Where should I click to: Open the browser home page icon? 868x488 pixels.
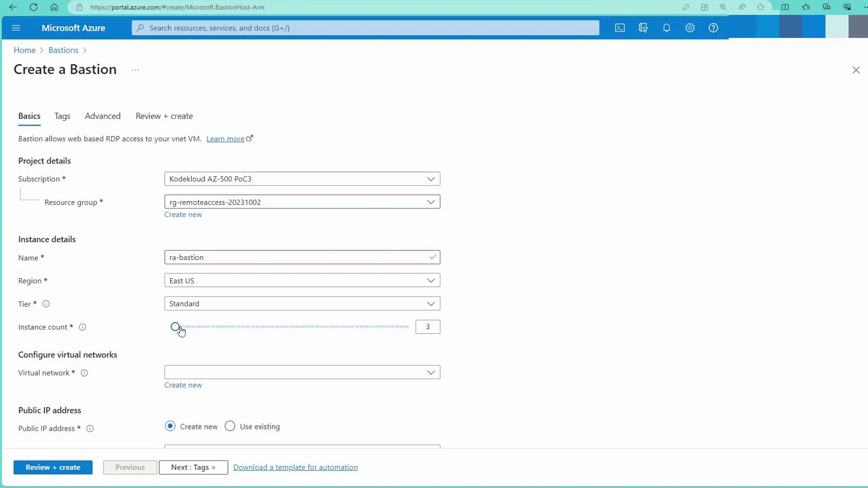click(x=54, y=7)
